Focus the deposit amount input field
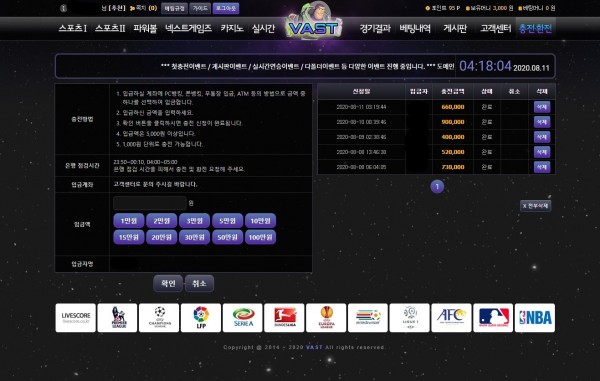 [x=150, y=203]
